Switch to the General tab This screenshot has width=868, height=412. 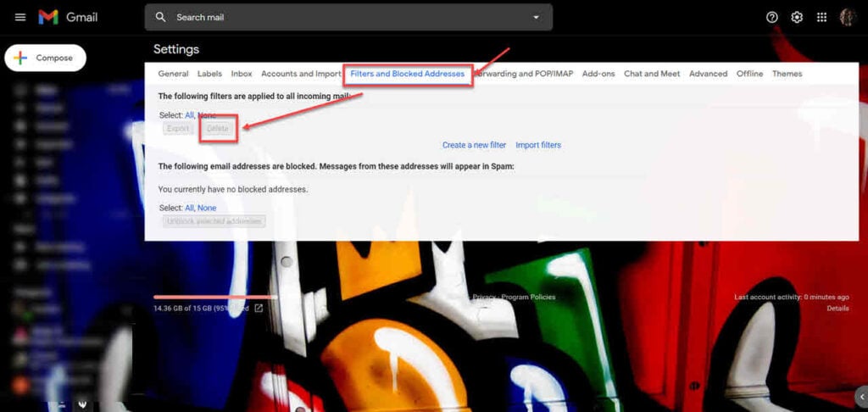(173, 74)
